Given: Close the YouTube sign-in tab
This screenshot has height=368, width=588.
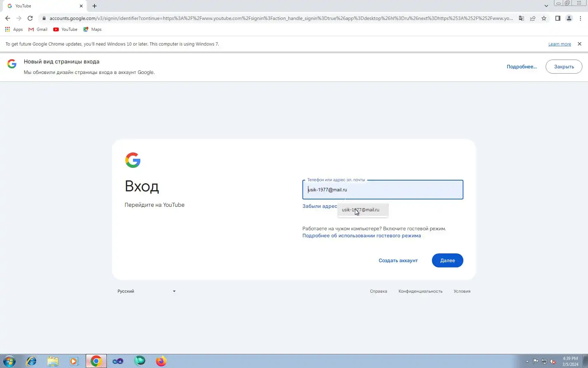Looking at the screenshot, I should click(81, 6).
